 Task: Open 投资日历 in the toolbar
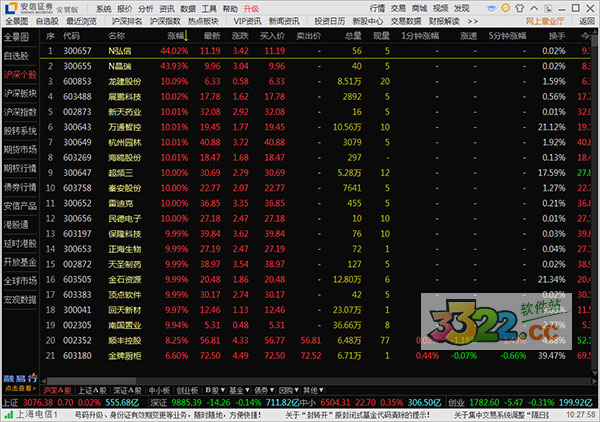pos(329,21)
